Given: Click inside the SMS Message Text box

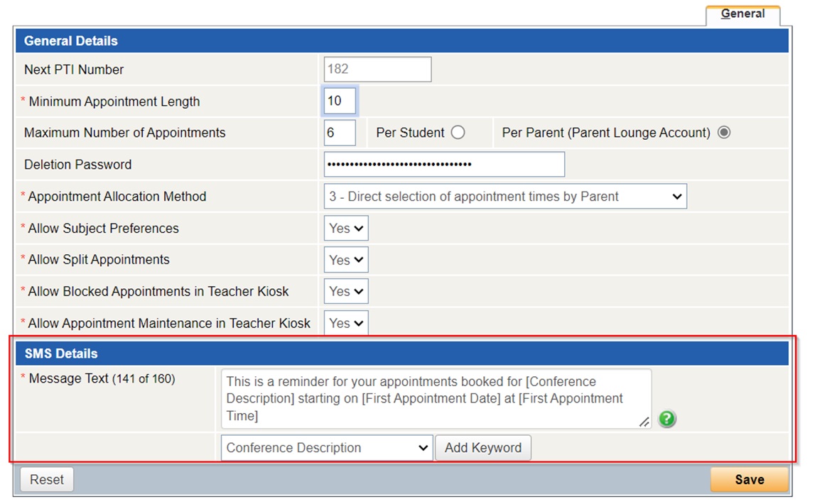Looking at the screenshot, I should coord(435,398).
